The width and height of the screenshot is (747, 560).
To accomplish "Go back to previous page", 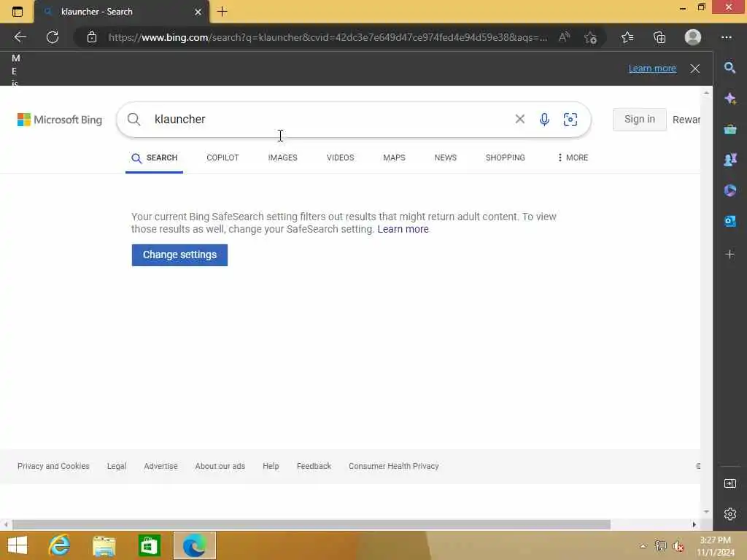I will coord(20,37).
